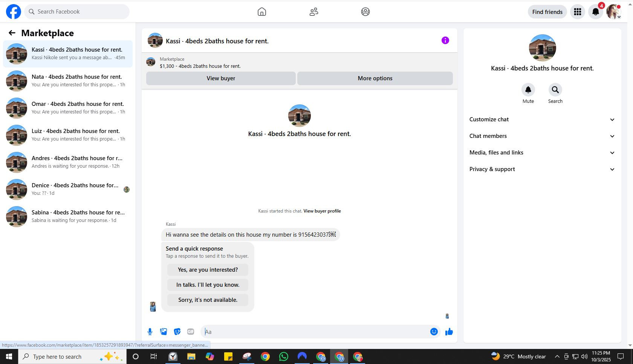Open Task View on the taskbar
This screenshot has height=364, width=633.
pyautogui.click(x=154, y=356)
